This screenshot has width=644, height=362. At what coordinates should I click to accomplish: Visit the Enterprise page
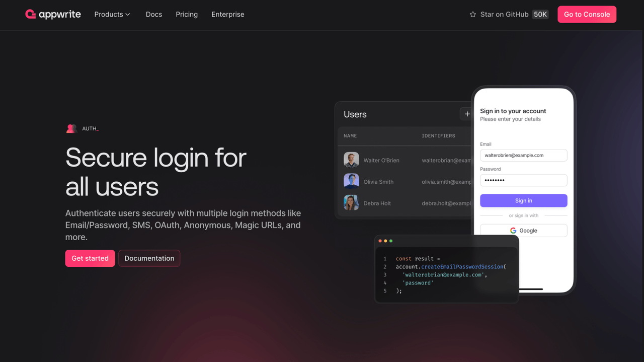click(227, 14)
